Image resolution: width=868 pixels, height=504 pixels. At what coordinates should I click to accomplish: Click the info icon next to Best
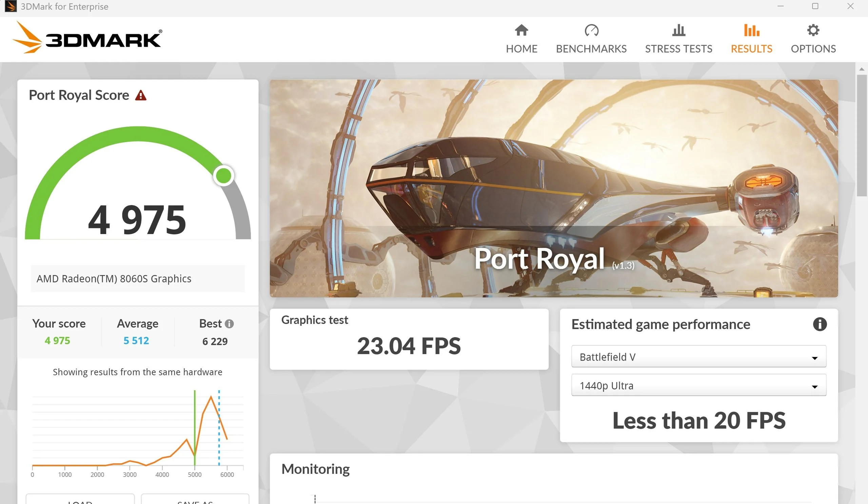click(229, 324)
